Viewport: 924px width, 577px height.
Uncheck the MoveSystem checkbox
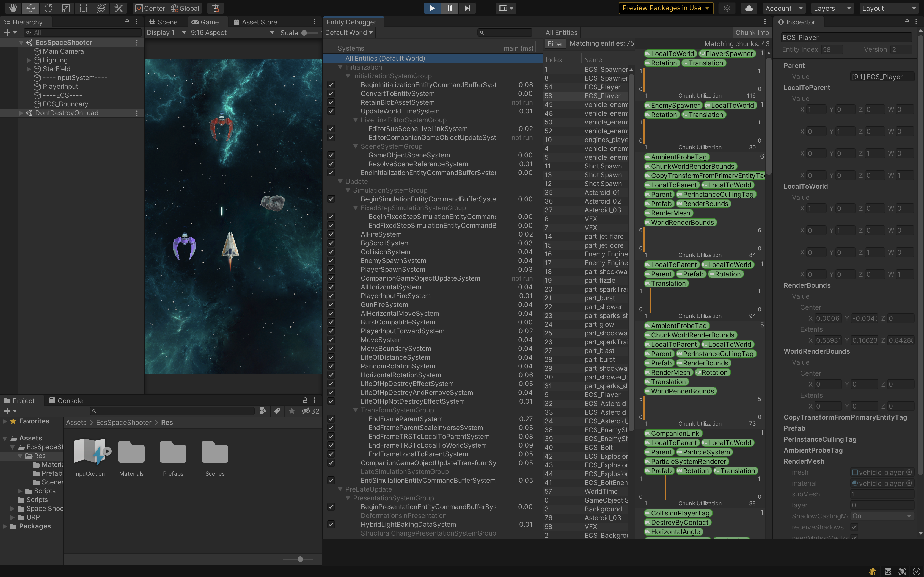331,340
